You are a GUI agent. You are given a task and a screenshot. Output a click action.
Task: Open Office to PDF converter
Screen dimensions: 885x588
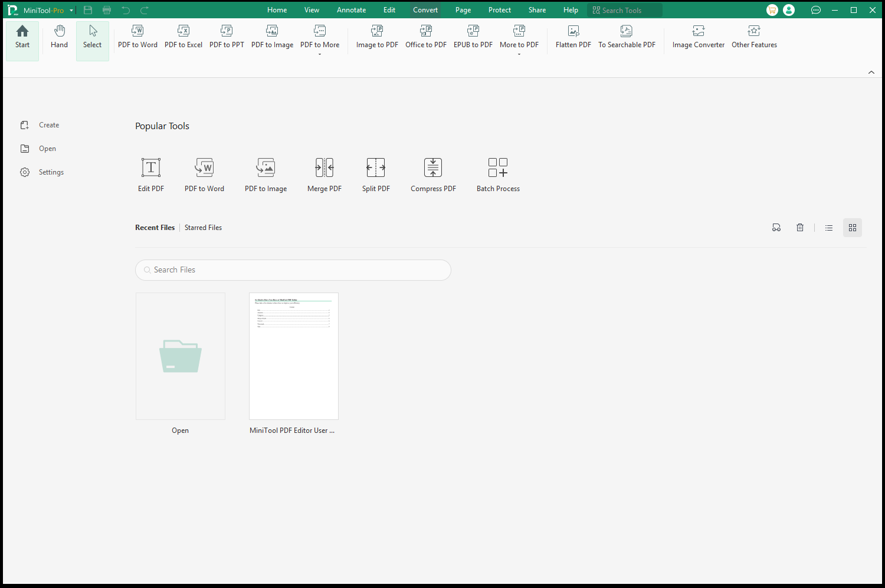pos(426,37)
